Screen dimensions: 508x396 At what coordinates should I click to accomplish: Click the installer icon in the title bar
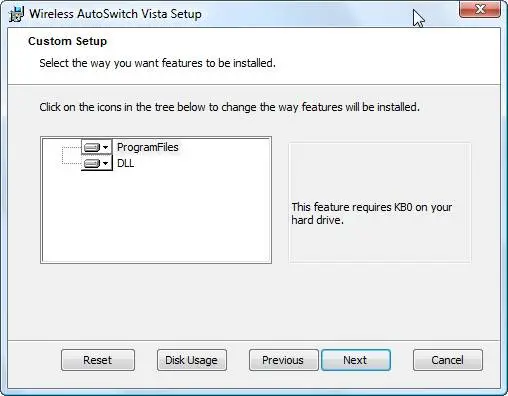[16, 14]
